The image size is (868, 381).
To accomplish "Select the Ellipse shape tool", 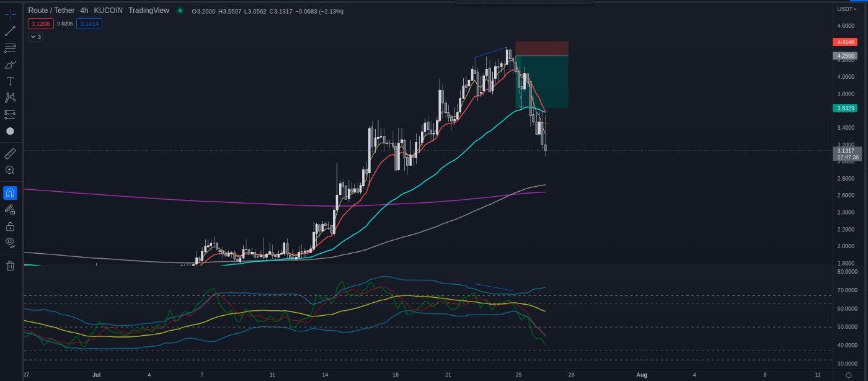I will coord(10,131).
